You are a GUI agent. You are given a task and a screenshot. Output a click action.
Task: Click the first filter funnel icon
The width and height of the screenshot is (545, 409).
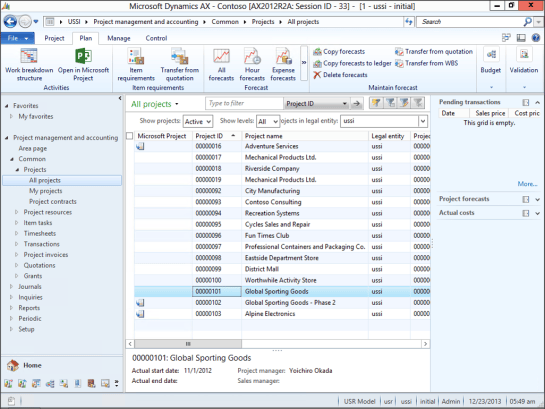point(376,103)
